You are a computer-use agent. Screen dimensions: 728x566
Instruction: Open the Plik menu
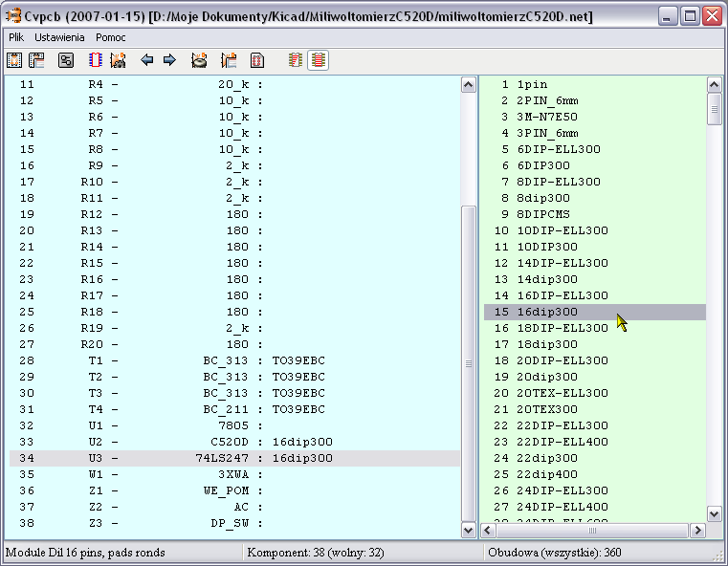click(x=16, y=37)
